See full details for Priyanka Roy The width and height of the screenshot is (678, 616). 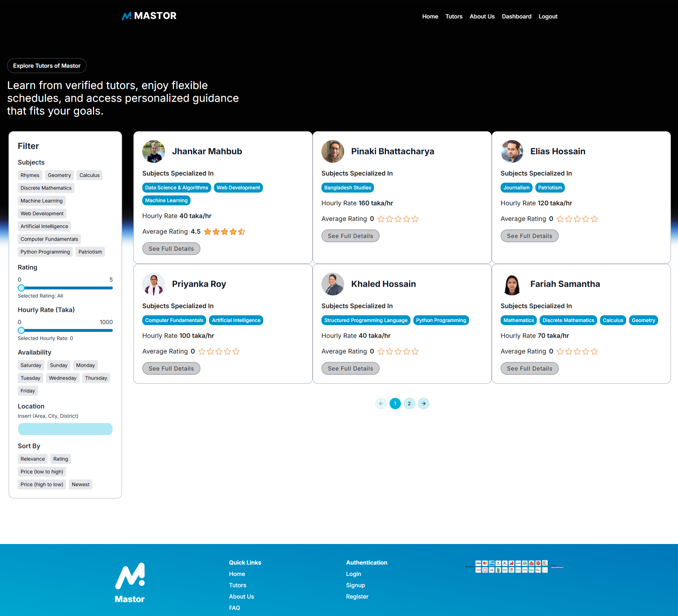click(171, 368)
